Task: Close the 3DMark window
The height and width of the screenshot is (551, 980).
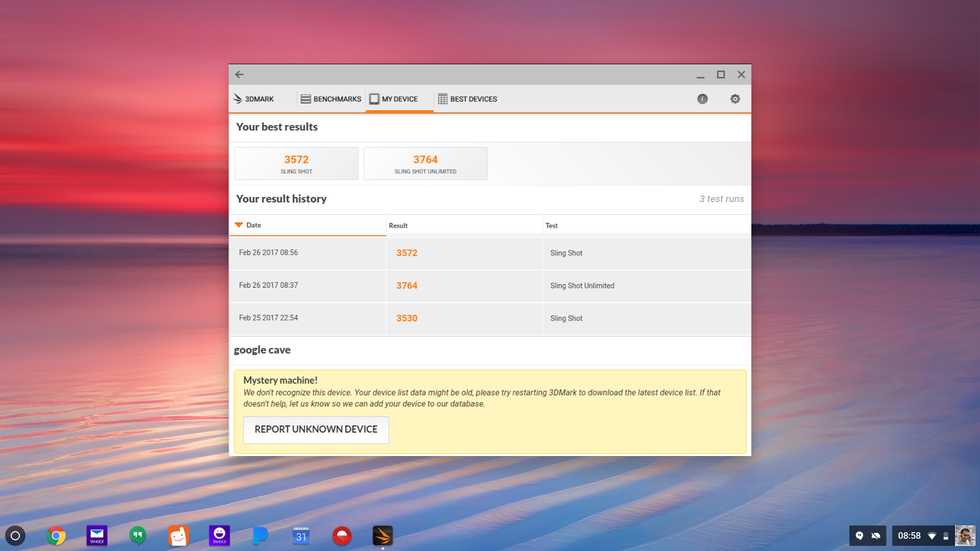Action: pyautogui.click(x=741, y=75)
